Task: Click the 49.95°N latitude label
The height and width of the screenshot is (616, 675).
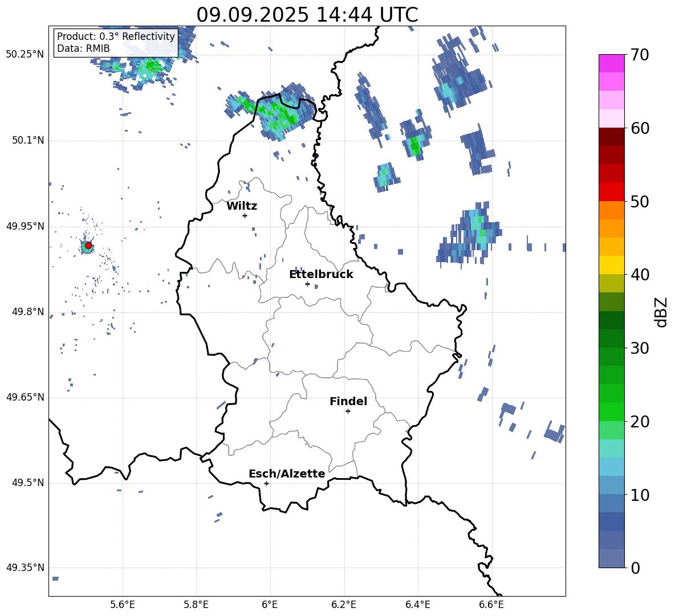Action: coord(25,226)
